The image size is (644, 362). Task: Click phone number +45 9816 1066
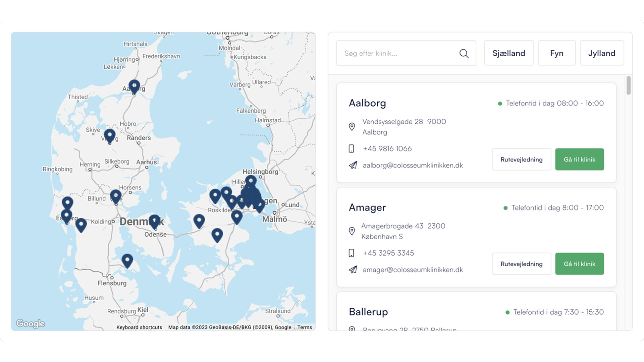[x=387, y=148]
